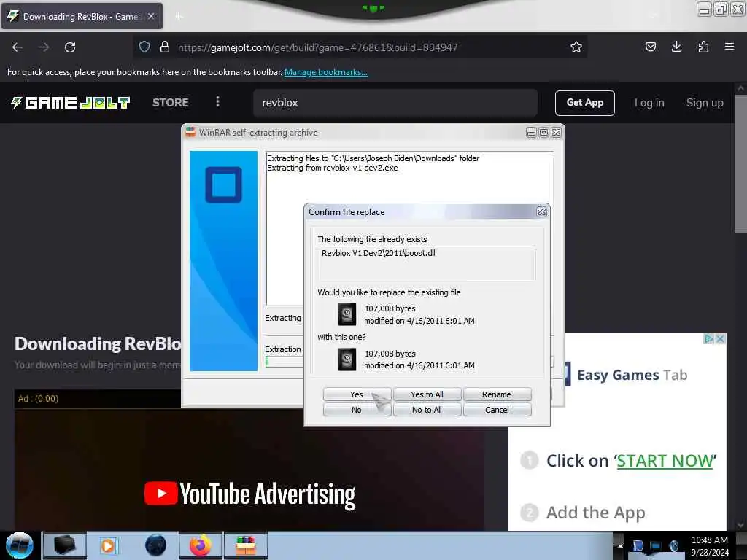This screenshot has height=560, width=747.
Task: Open a new tab with plus button
Action: [179, 16]
